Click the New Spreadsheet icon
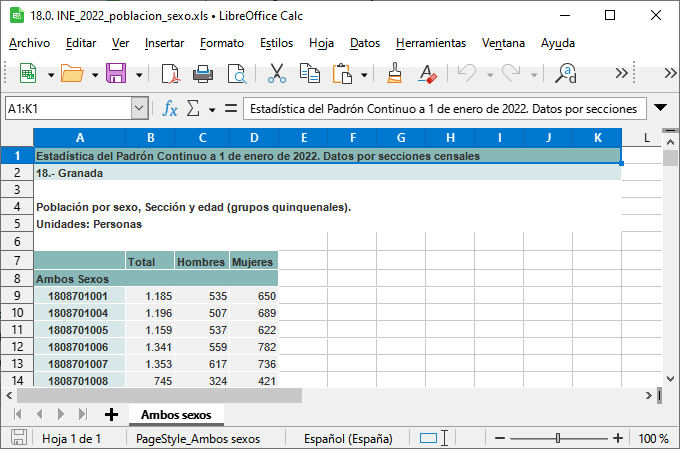Viewport: 680px width, 449px height. tap(28, 73)
